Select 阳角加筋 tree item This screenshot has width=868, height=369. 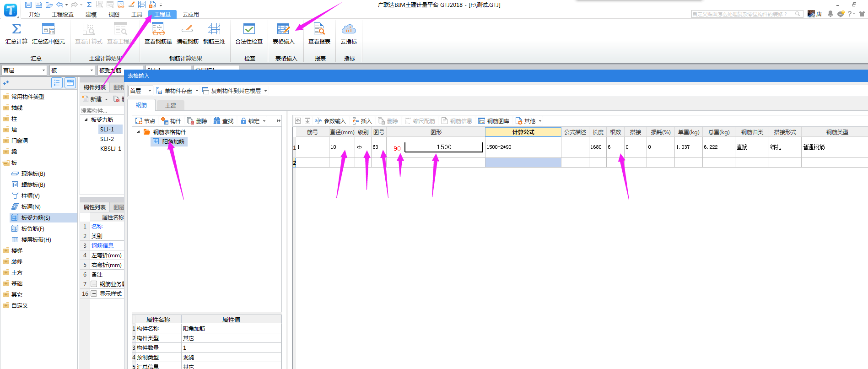pyautogui.click(x=170, y=141)
